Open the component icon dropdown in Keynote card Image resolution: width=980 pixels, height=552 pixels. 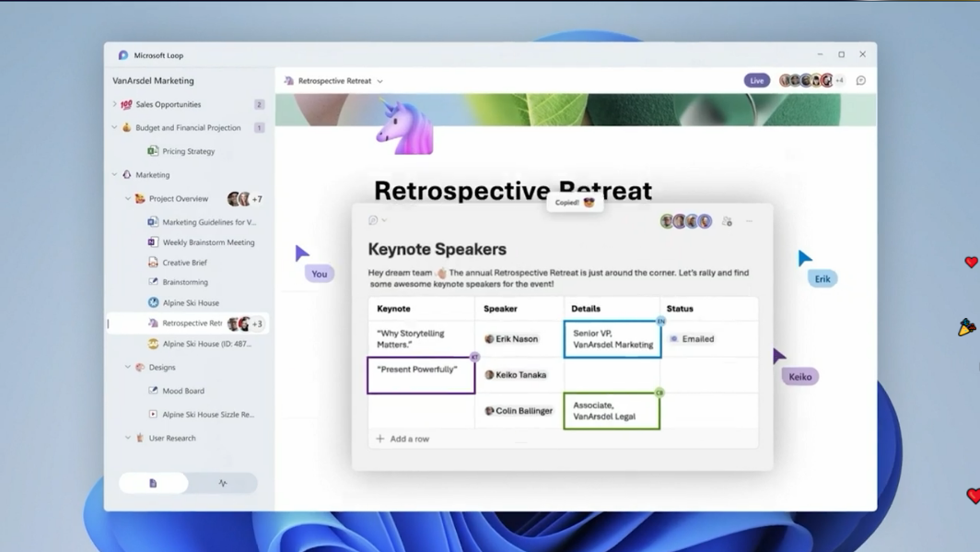(x=378, y=220)
